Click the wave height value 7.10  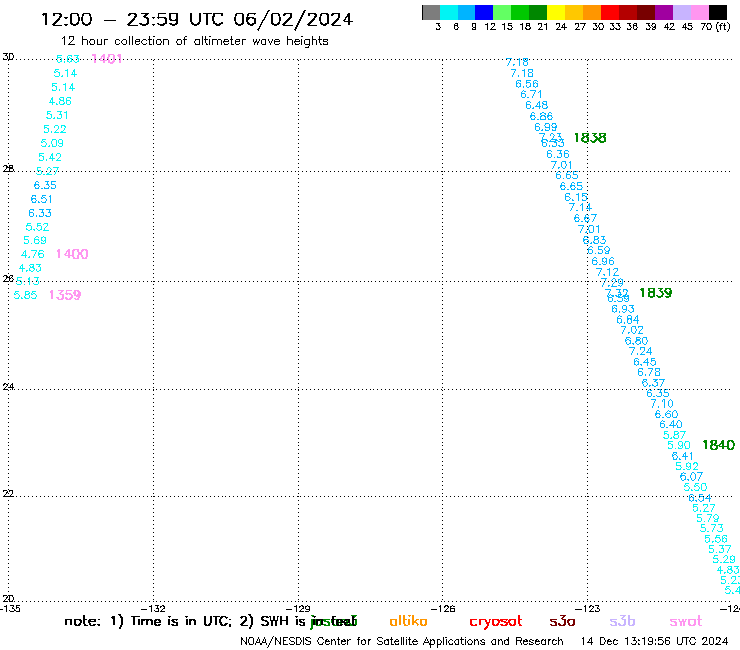[x=662, y=404]
